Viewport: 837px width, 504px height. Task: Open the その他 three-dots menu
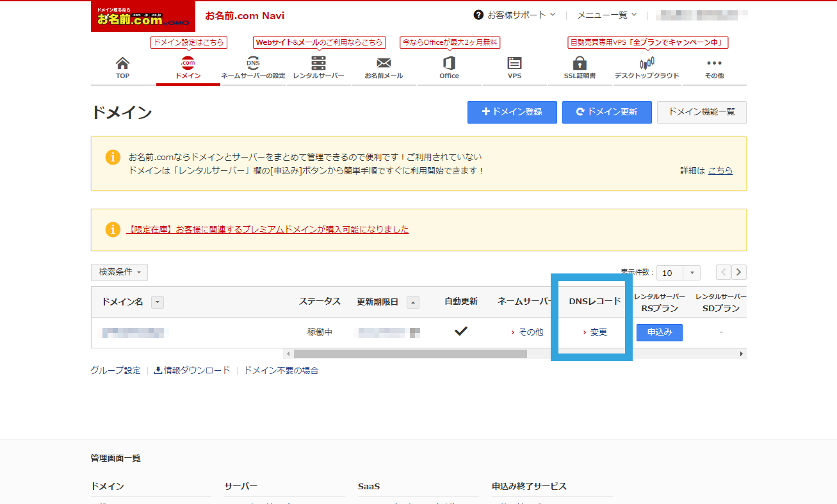point(714,63)
